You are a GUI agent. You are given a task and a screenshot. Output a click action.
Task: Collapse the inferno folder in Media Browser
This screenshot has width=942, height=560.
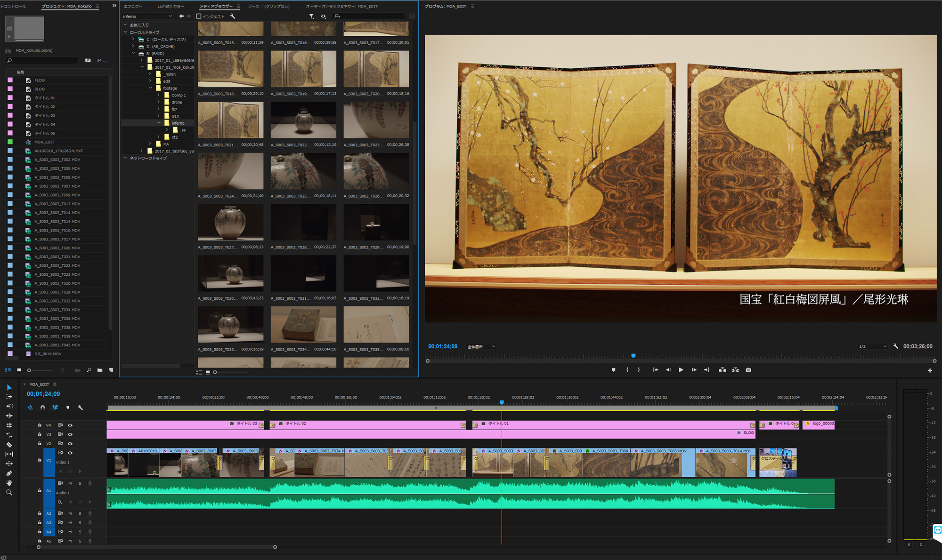(x=160, y=123)
